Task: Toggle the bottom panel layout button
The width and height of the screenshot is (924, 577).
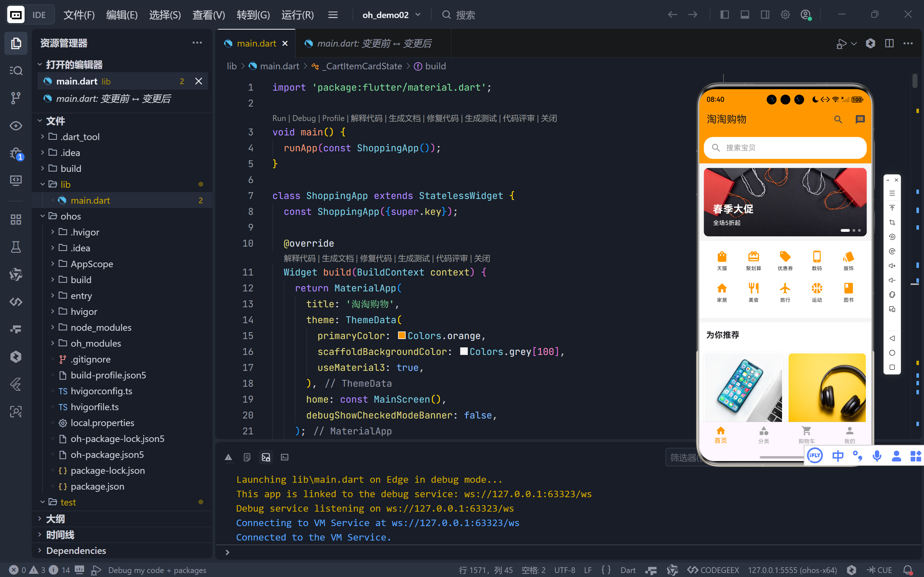Action: coord(744,14)
